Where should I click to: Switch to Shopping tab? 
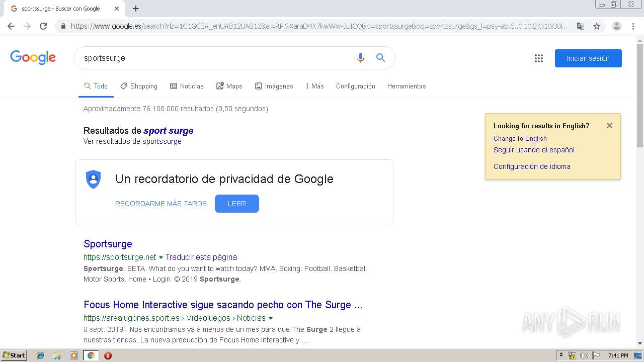(x=139, y=86)
